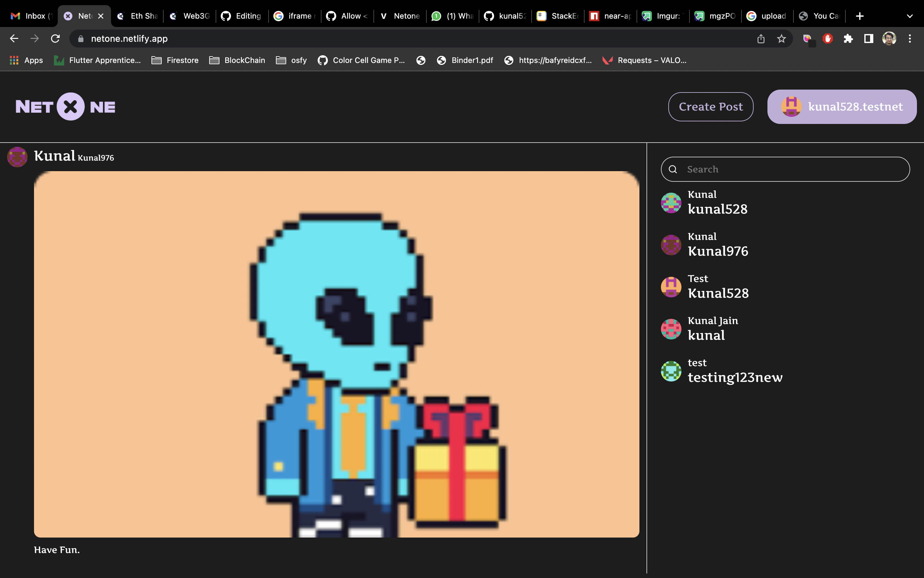Open the Chrome profile avatar
This screenshot has height=578, width=924.
coord(889,39)
